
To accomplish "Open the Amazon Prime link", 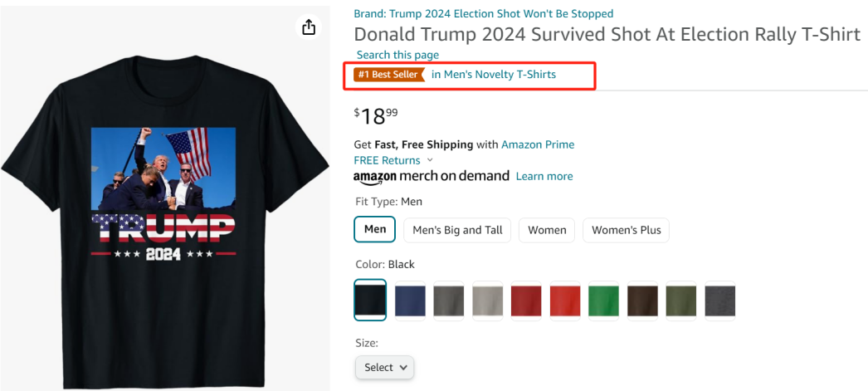I will click(538, 144).
